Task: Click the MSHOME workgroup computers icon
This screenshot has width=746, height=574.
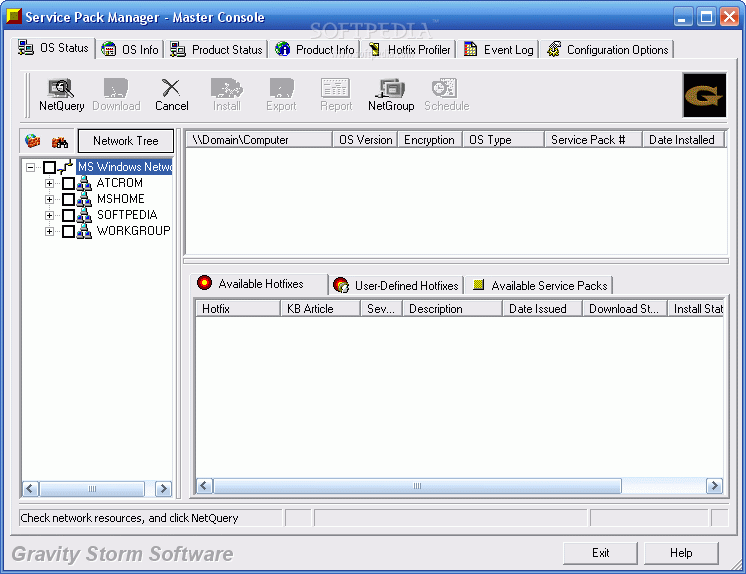Action: [x=84, y=199]
